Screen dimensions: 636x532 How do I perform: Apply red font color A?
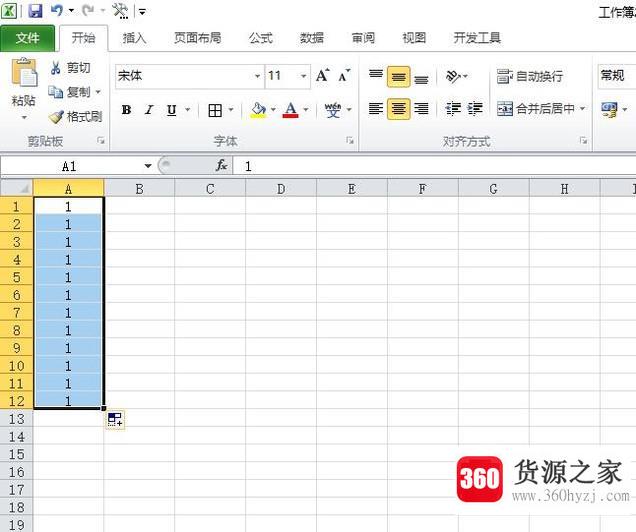click(290, 110)
